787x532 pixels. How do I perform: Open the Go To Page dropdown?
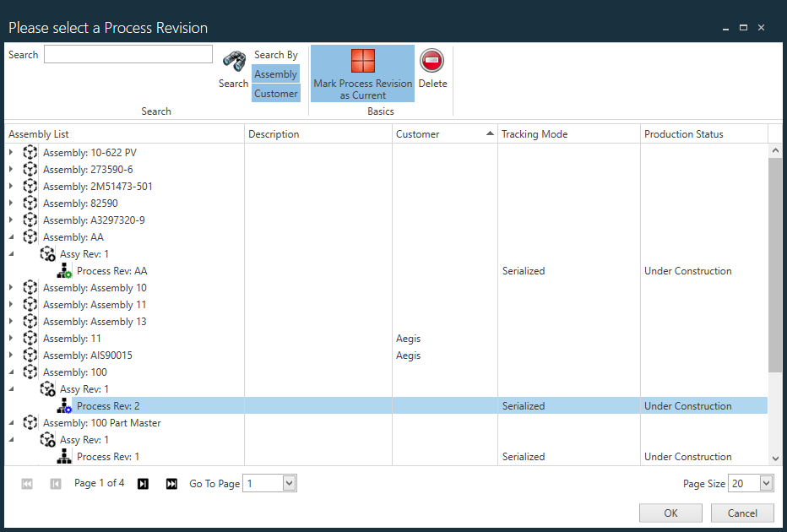[x=289, y=484]
